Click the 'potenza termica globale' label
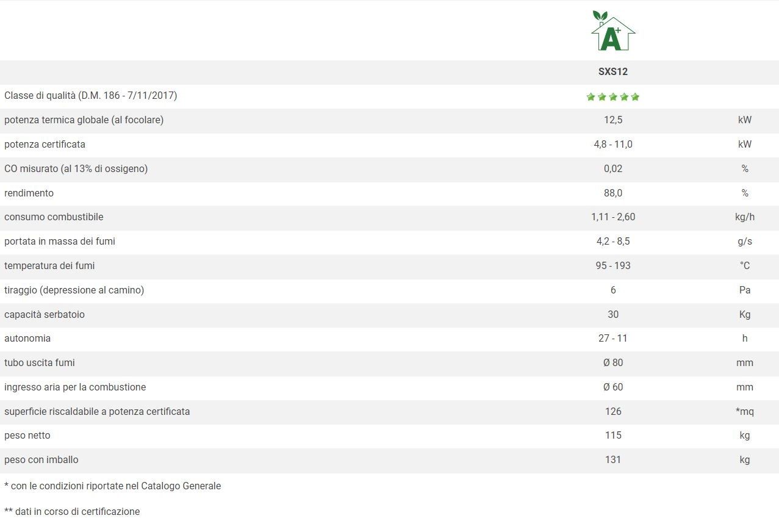Viewport: 779px width, 532px height. (84, 120)
